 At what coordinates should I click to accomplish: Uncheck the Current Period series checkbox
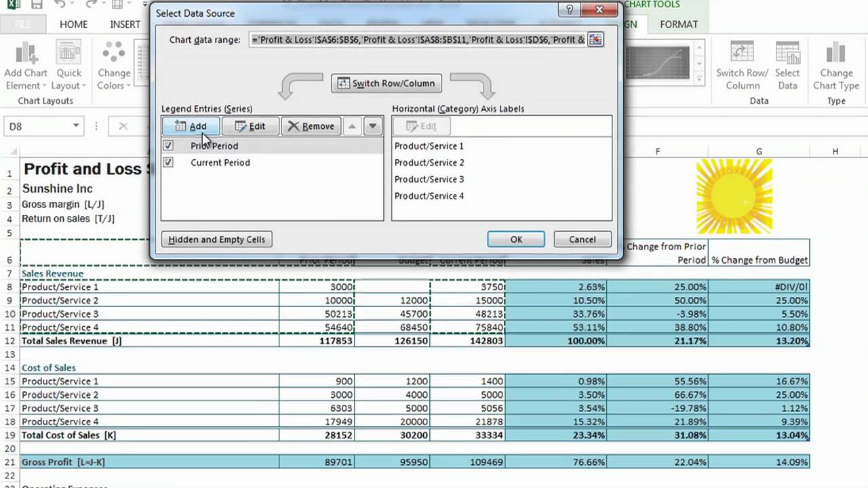(x=168, y=163)
